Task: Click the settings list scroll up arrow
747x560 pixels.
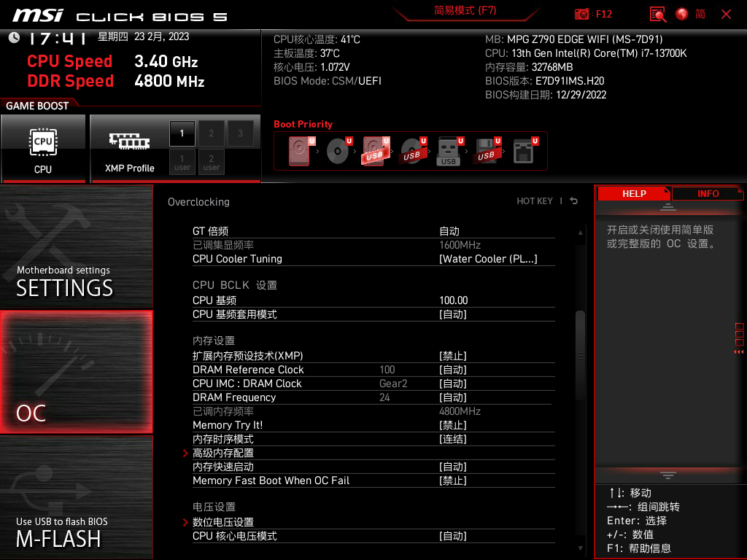Action: point(580,233)
